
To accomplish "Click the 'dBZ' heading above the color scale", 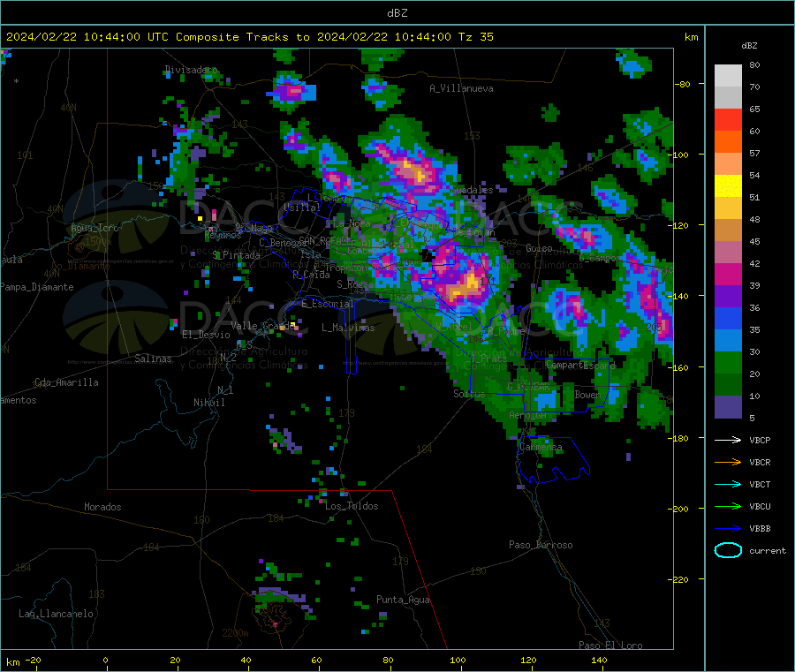I will click(749, 46).
